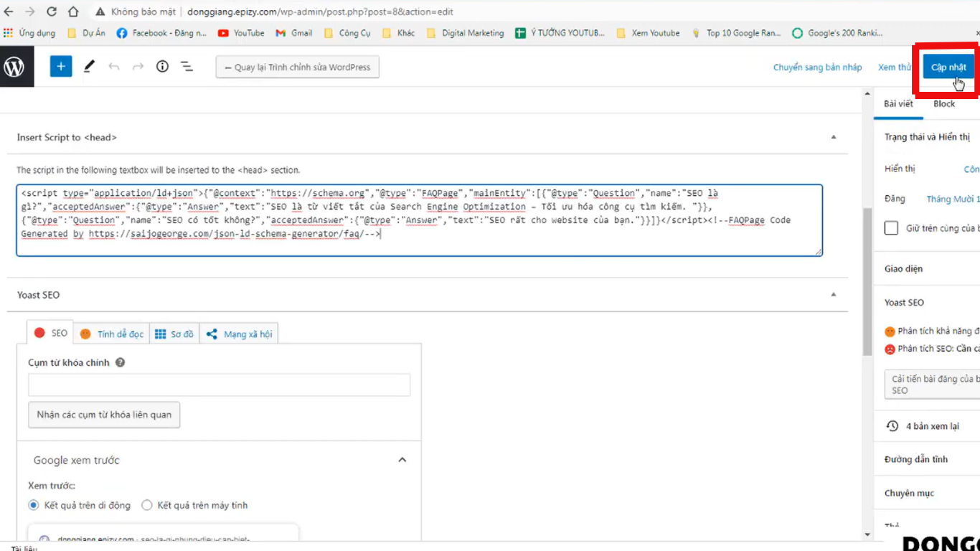
Task: Click inside the head script textarea
Action: pos(419,220)
